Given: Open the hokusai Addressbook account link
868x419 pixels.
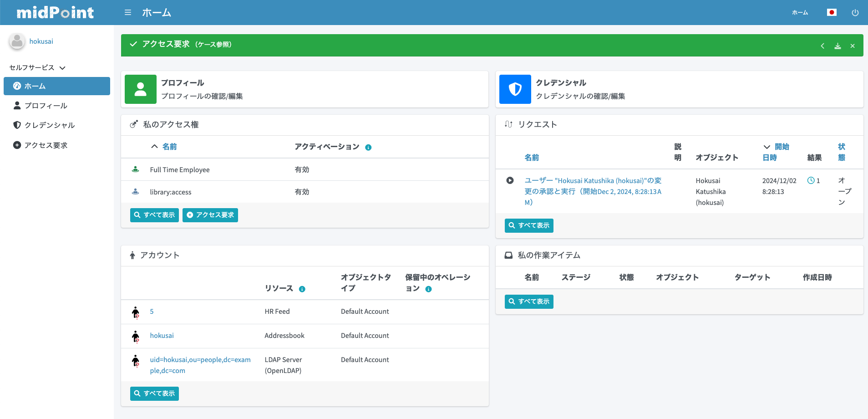Looking at the screenshot, I should point(162,336).
